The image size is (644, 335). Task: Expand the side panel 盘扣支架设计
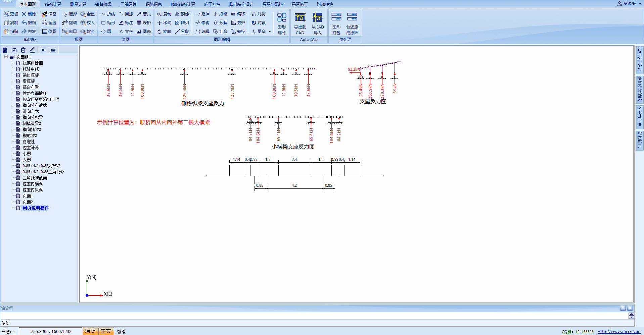pyautogui.click(x=639, y=59)
